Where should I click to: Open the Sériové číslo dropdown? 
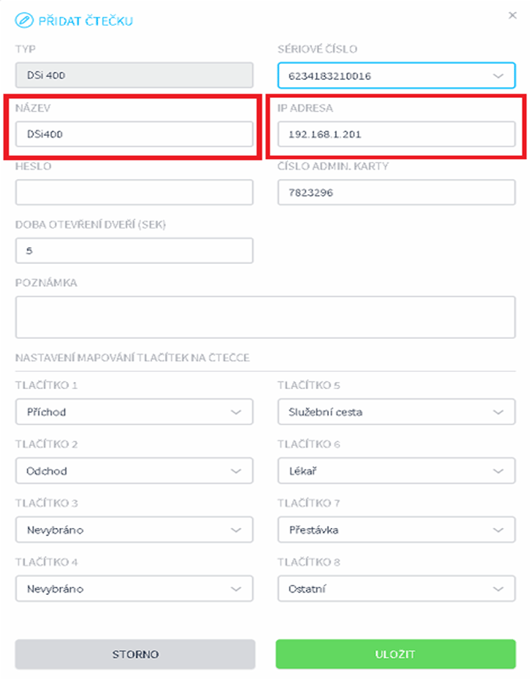point(396,76)
